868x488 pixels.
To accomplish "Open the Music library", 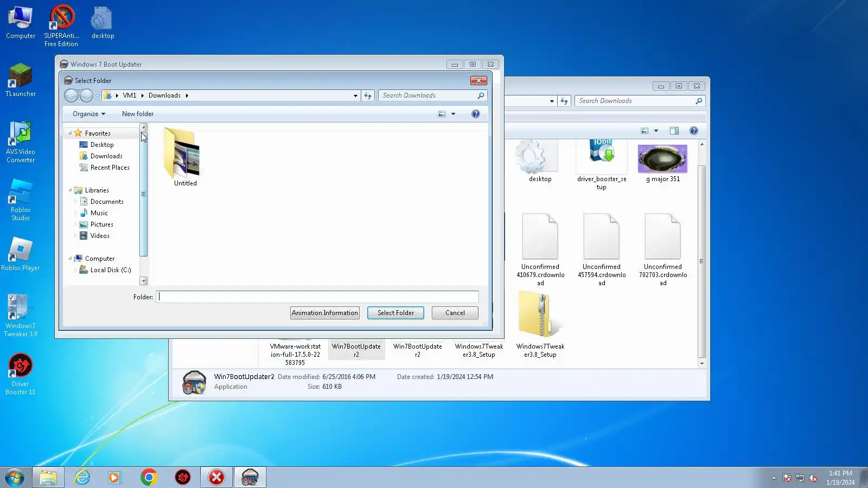I will pyautogui.click(x=99, y=213).
